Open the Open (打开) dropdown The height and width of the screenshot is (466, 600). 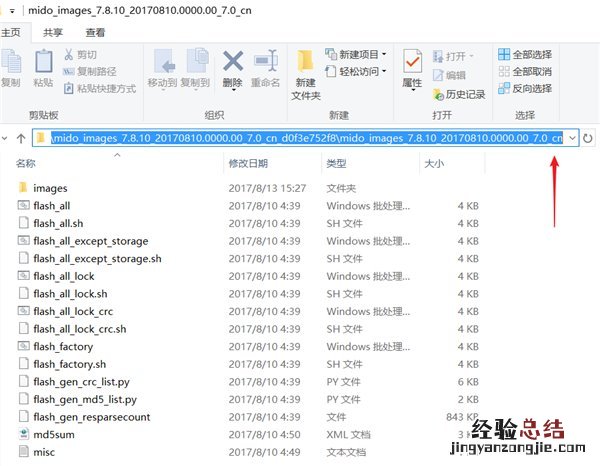coord(453,57)
